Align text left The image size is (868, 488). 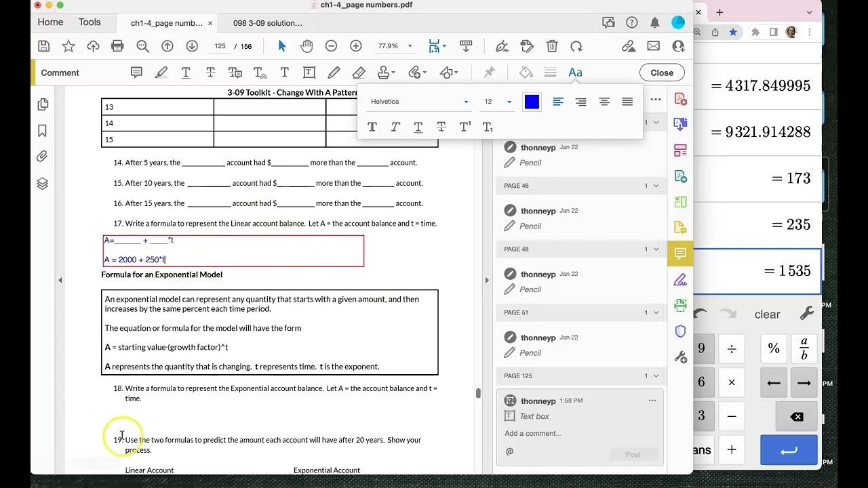coord(558,102)
